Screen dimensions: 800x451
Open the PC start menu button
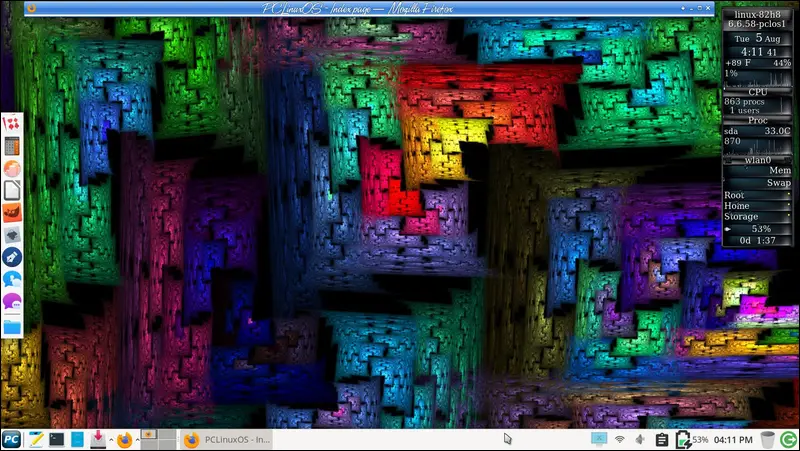(11, 440)
